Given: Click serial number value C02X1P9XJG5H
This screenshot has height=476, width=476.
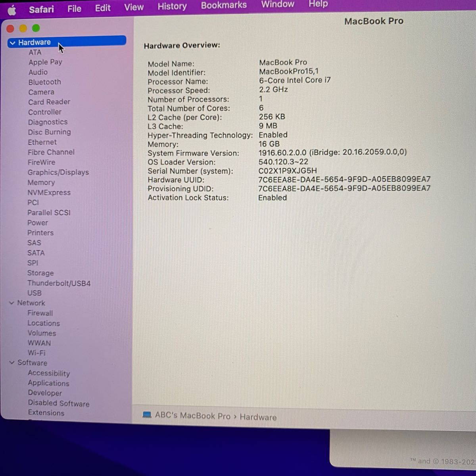Looking at the screenshot, I should click(x=288, y=171).
